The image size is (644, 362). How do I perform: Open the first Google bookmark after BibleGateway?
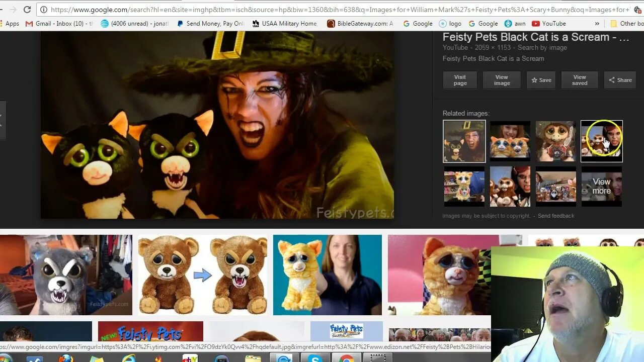[417, 24]
